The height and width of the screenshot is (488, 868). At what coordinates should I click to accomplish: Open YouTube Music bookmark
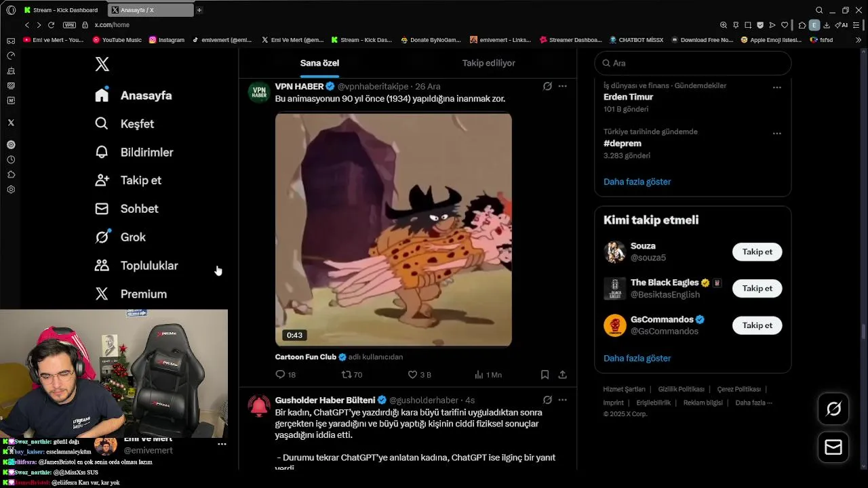point(117,40)
